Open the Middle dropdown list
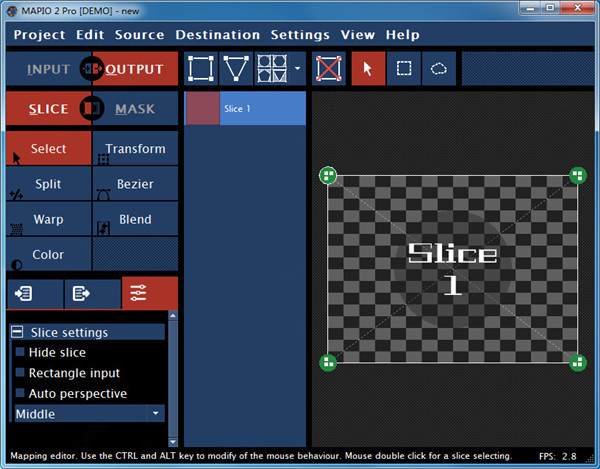The width and height of the screenshot is (600, 469). pyautogui.click(x=90, y=414)
